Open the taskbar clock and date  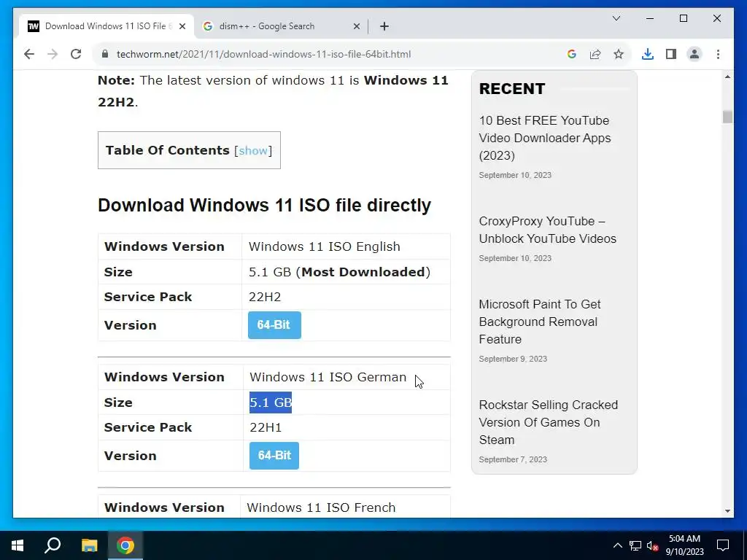point(684,545)
